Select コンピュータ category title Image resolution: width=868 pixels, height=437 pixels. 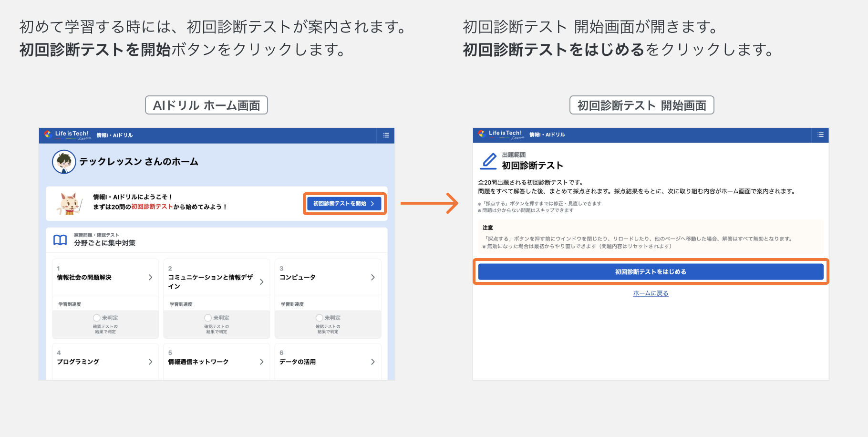point(298,278)
